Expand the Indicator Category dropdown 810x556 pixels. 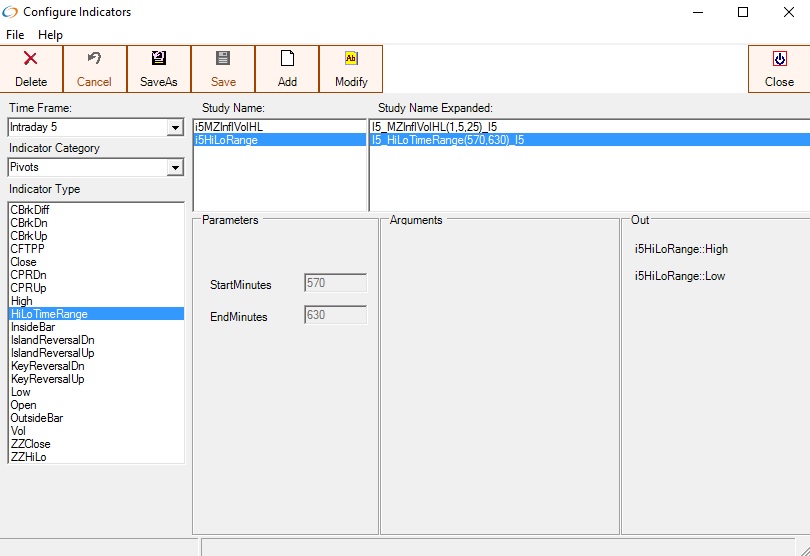[175, 168]
